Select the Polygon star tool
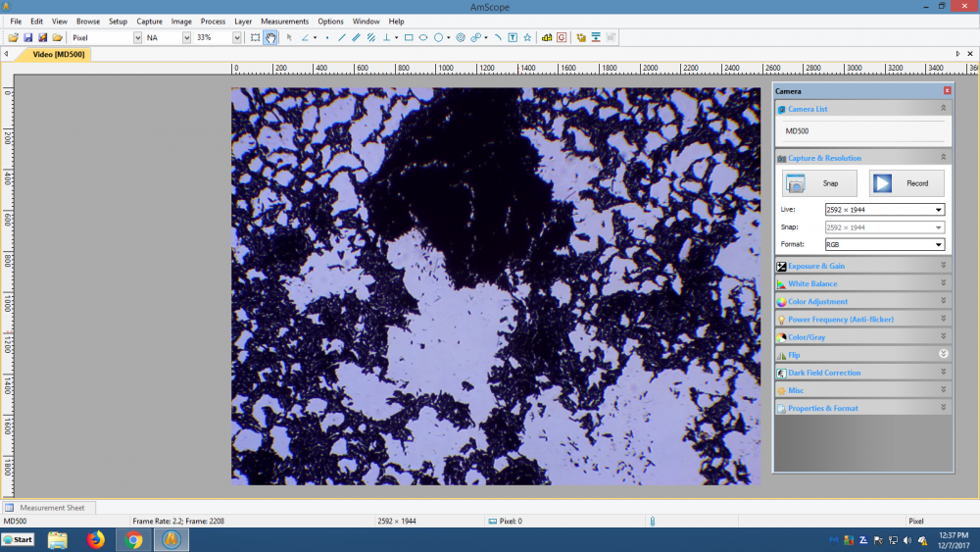This screenshot has width=980, height=552. tap(527, 37)
